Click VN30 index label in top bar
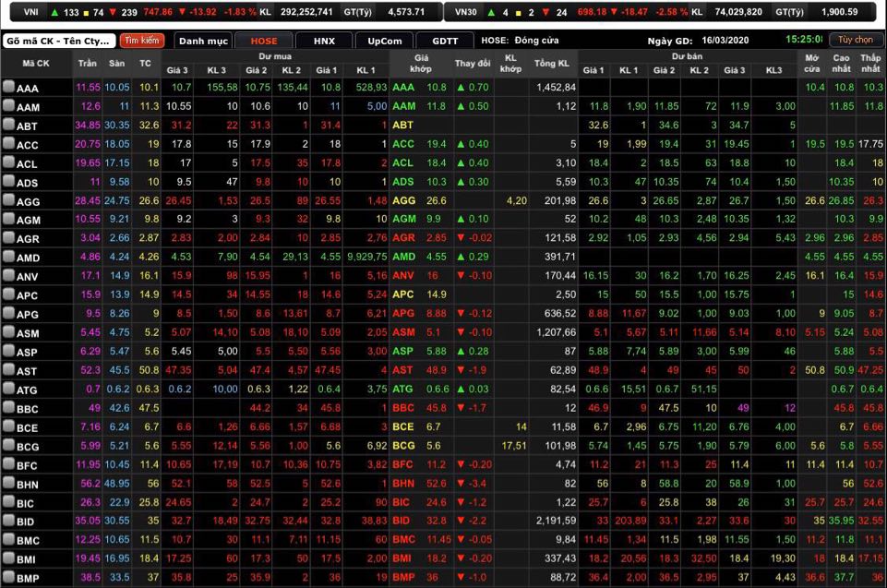The height and width of the screenshot is (588, 887). click(465, 12)
